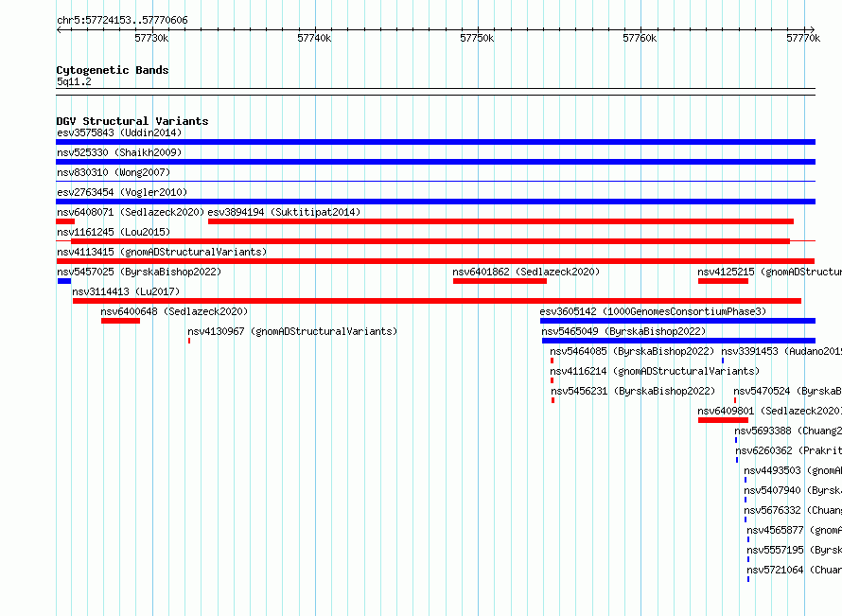Screen dimensions: 842x616
Task: Select the esv3894194 (Suktitipat2014) red bar
Action: tap(500, 221)
